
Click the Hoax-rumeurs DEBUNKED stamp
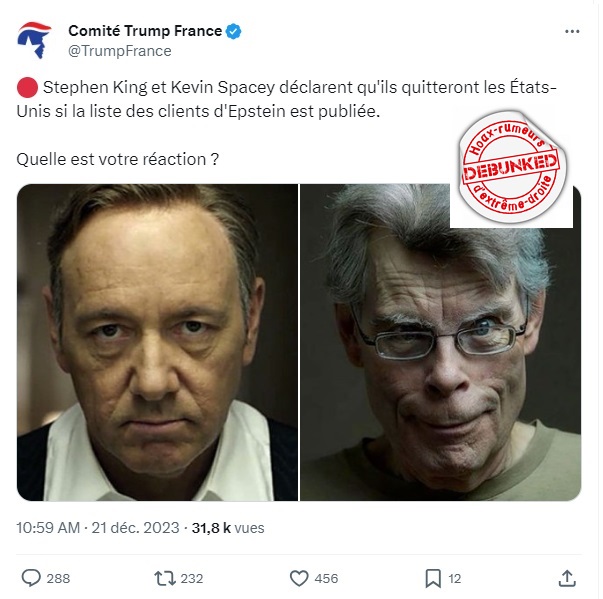[x=511, y=168]
